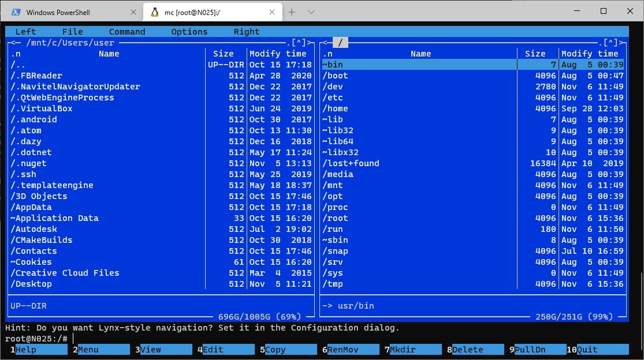Click left panel disk usage 696G/1005G (69%)
This screenshot has width=644, height=360.
[259, 317]
